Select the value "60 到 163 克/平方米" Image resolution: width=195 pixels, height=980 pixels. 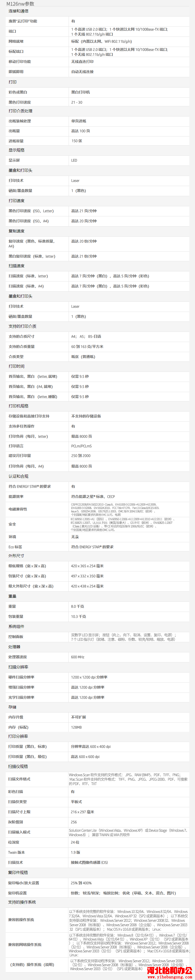tap(87, 347)
